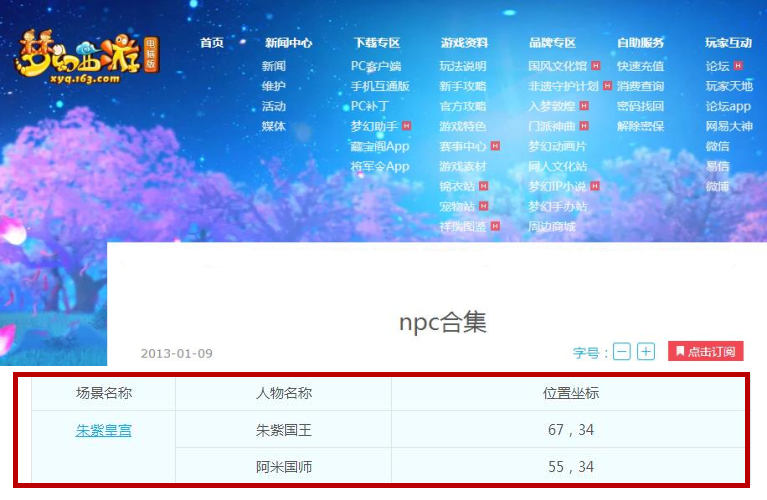Image resolution: width=767 pixels, height=500 pixels.
Task: Open the 入梦敦煌 link
Action: tap(552, 106)
